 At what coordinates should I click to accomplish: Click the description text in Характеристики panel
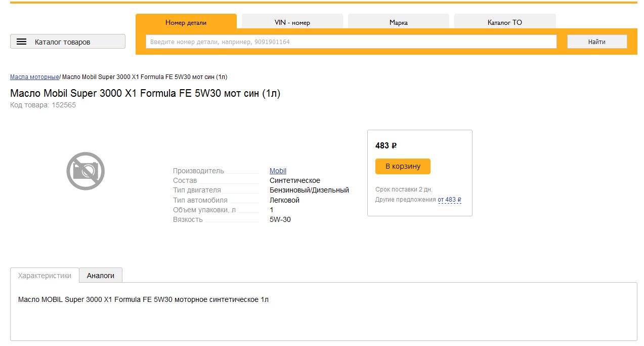click(143, 299)
